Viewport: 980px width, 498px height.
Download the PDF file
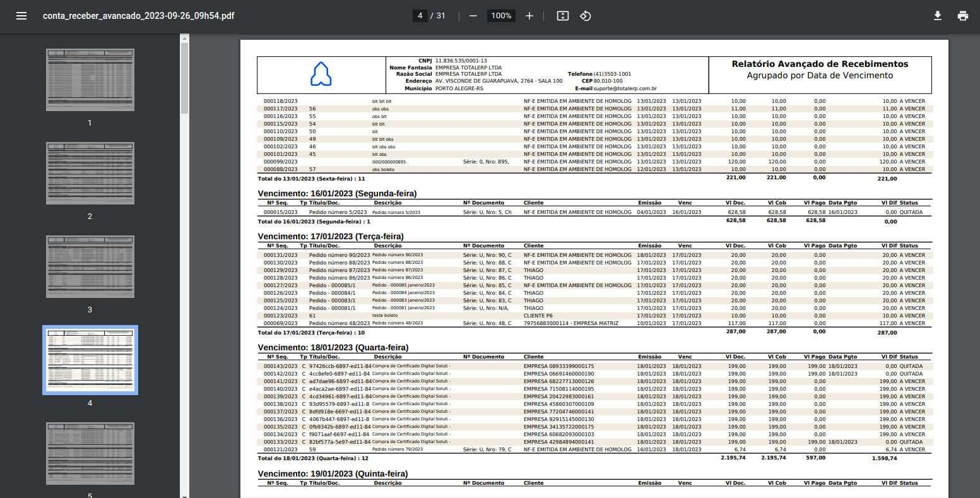[x=938, y=16]
